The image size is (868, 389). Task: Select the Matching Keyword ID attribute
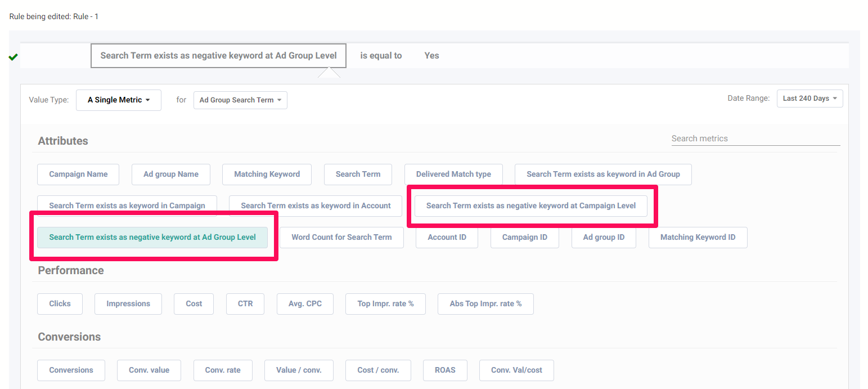(x=698, y=238)
